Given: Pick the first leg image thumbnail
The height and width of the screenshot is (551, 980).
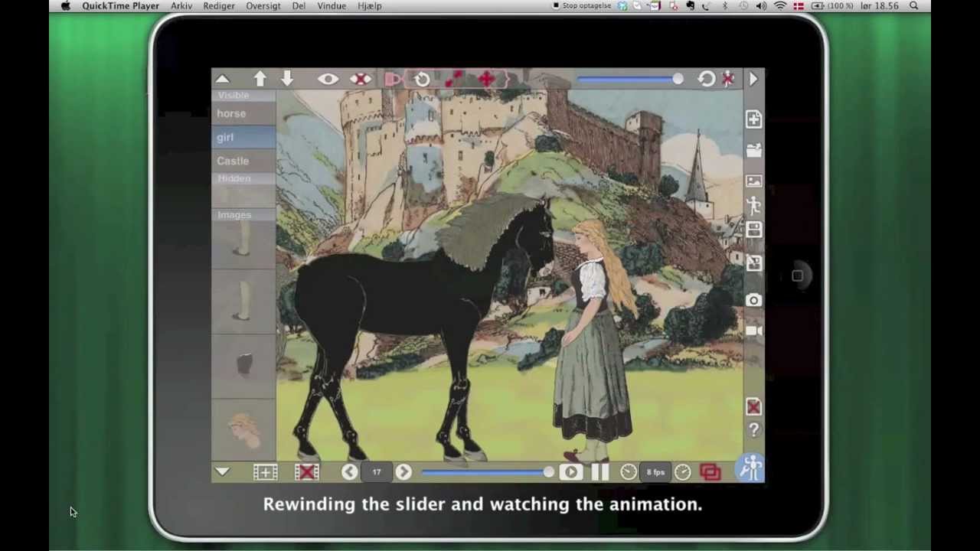Looking at the screenshot, I should 243,239.
